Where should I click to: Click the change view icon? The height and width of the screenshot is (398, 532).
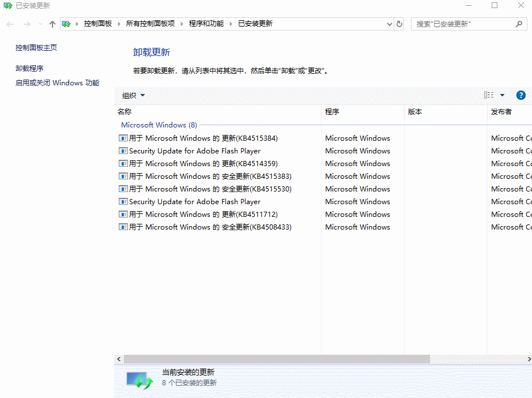coord(489,95)
